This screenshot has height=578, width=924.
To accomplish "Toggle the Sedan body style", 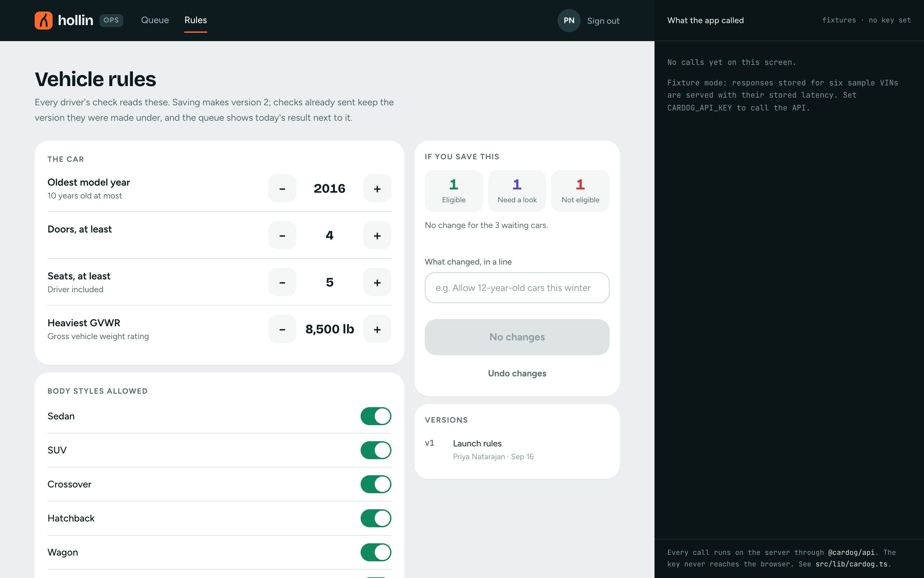I will click(x=376, y=416).
